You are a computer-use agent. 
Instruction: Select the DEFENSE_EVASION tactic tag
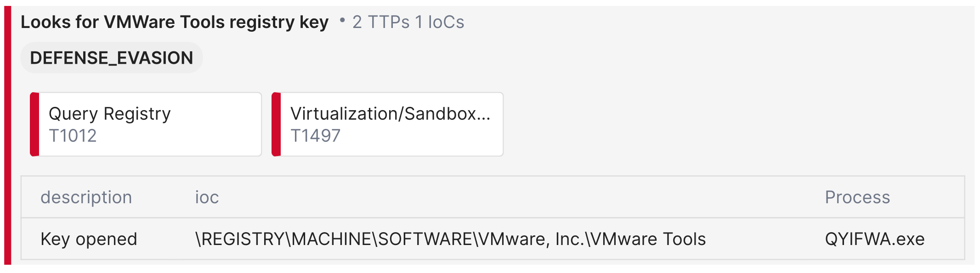(x=112, y=58)
